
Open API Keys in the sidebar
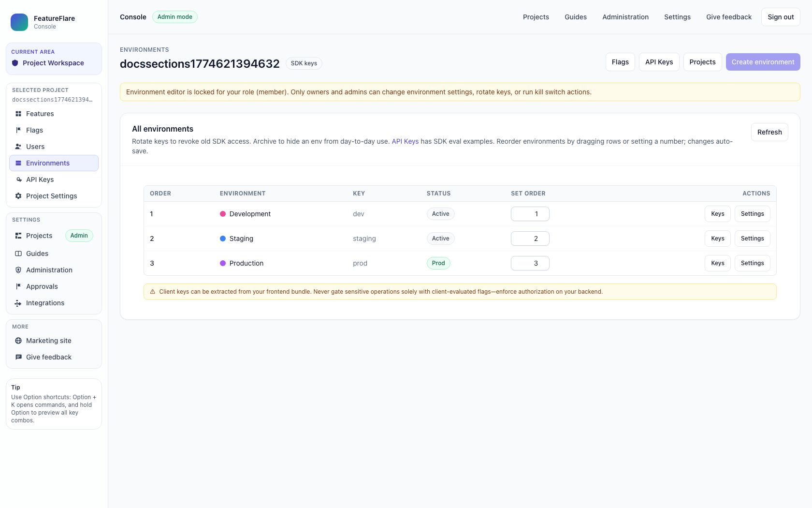(x=54, y=179)
